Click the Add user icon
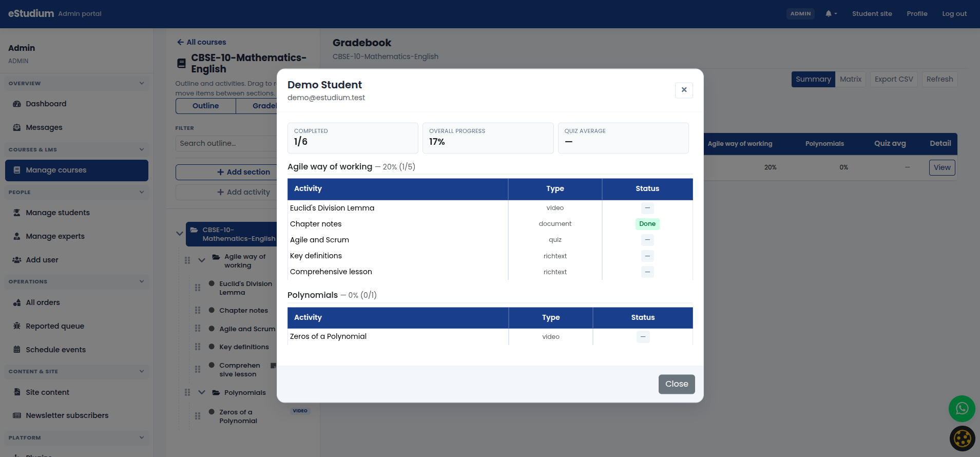Image resolution: width=980 pixels, height=457 pixels. (17, 260)
